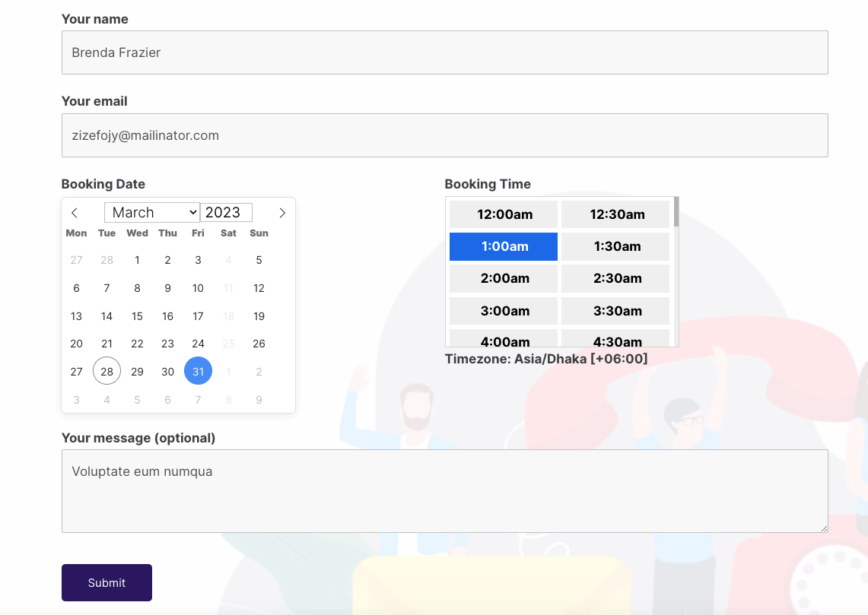
Task: Select March 15 on the calendar
Action: click(x=137, y=315)
